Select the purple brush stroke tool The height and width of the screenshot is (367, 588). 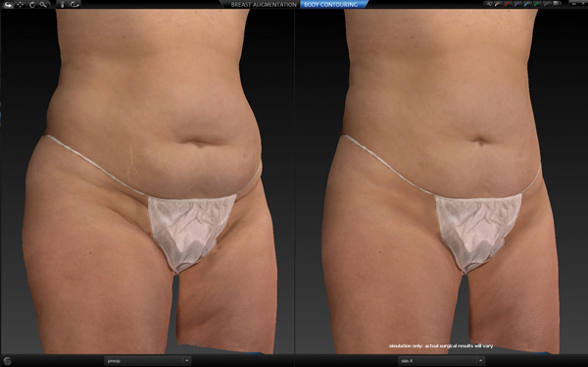pos(517,4)
